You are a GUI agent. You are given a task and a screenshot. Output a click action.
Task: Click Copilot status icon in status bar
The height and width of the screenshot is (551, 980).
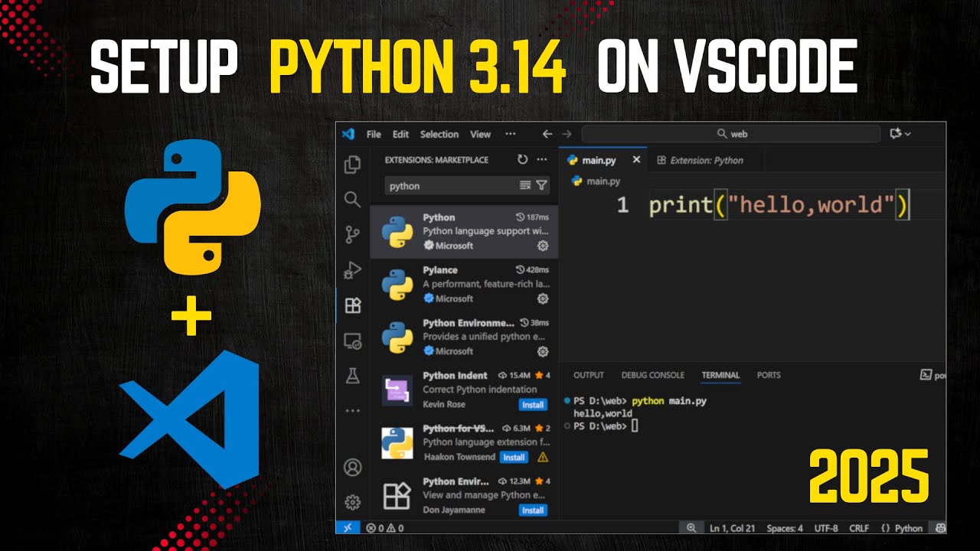pos(941,528)
